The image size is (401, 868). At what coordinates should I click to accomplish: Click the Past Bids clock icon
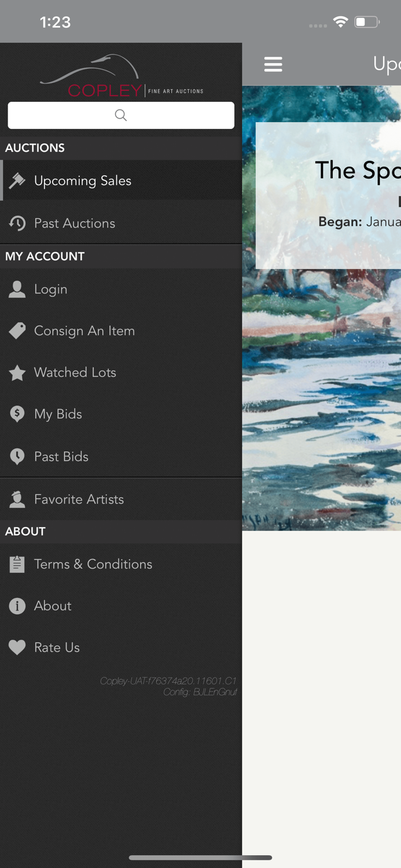17,456
